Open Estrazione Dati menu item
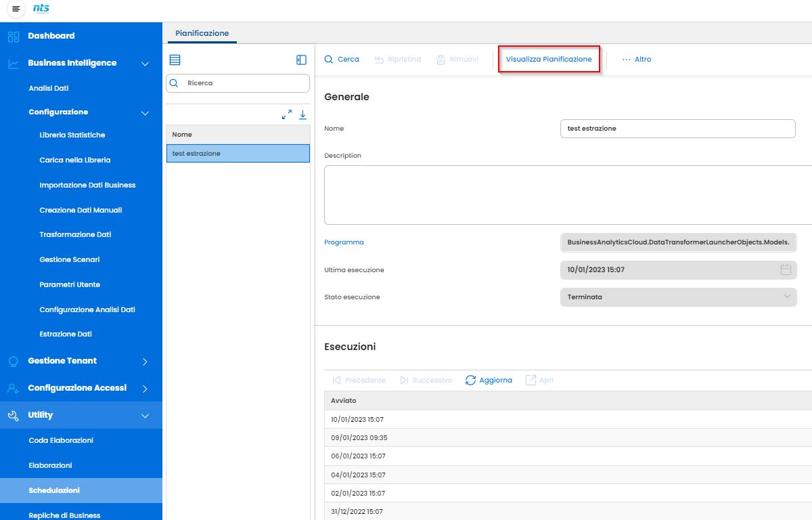Image resolution: width=812 pixels, height=520 pixels. coord(66,334)
